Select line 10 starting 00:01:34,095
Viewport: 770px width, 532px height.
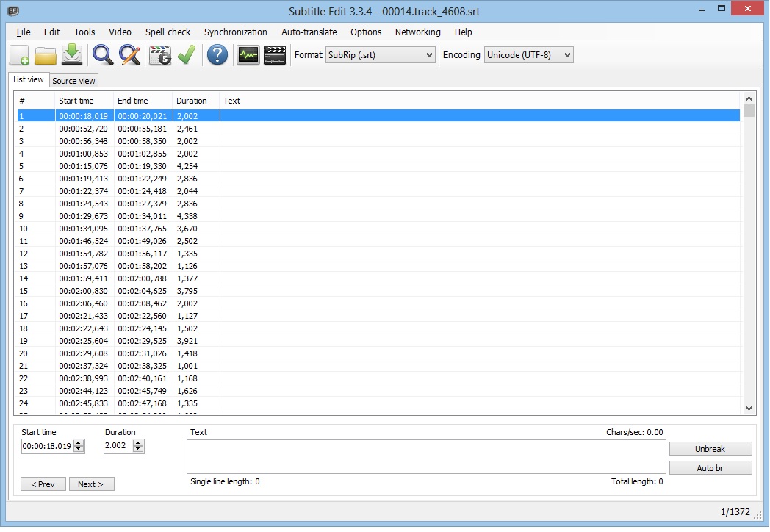pyautogui.click(x=378, y=229)
